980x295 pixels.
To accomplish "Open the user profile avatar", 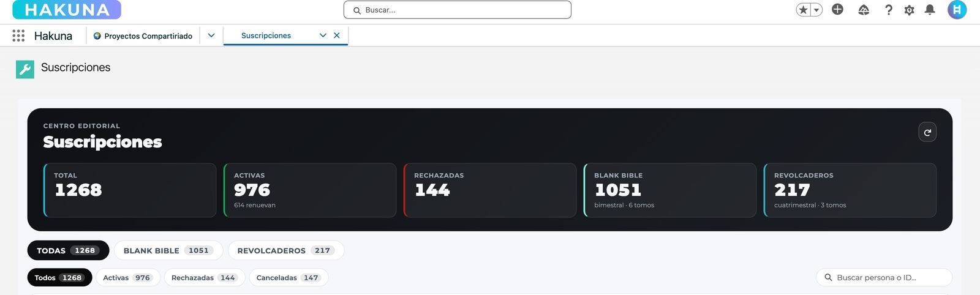I will tap(957, 10).
